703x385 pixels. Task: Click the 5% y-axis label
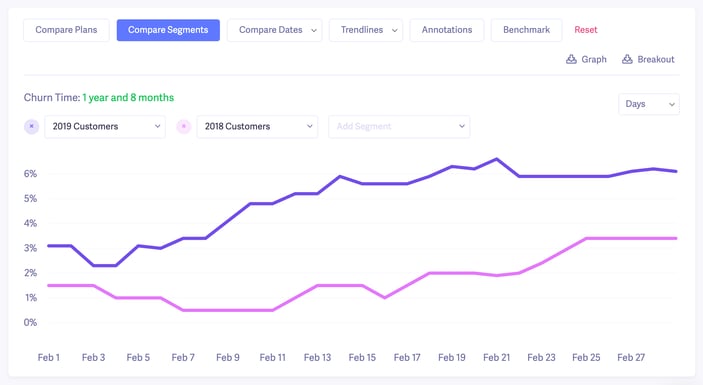tap(30, 199)
